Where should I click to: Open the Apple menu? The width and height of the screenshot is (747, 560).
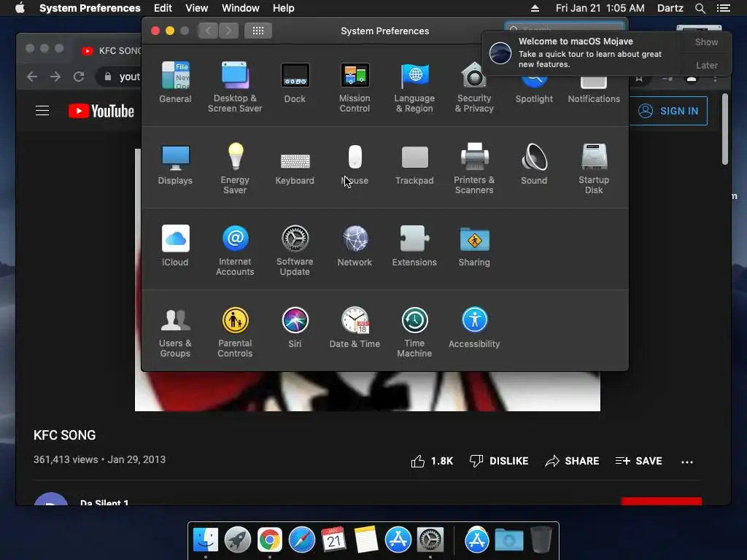(x=20, y=8)
